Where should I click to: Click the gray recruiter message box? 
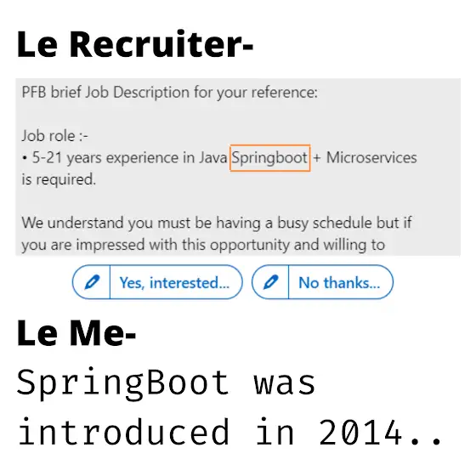pyautogui.click(x=238, y=167)
